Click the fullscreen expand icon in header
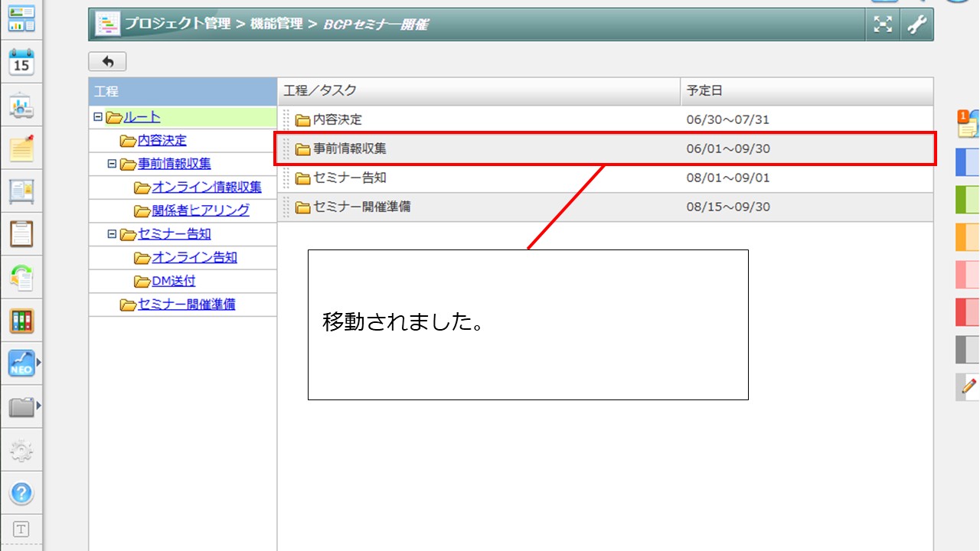Image resolution: width=980 pixels, height=551 pixels. 884,24
